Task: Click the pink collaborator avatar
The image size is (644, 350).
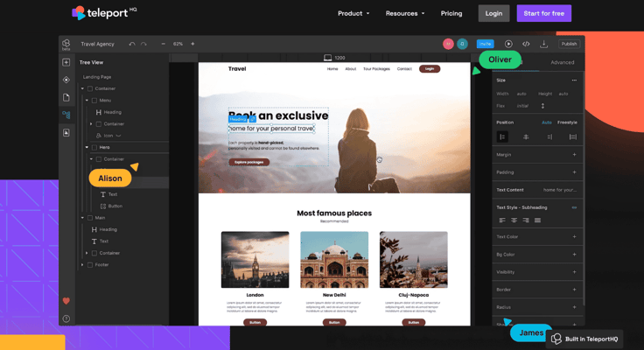Action: coord(448,44)
